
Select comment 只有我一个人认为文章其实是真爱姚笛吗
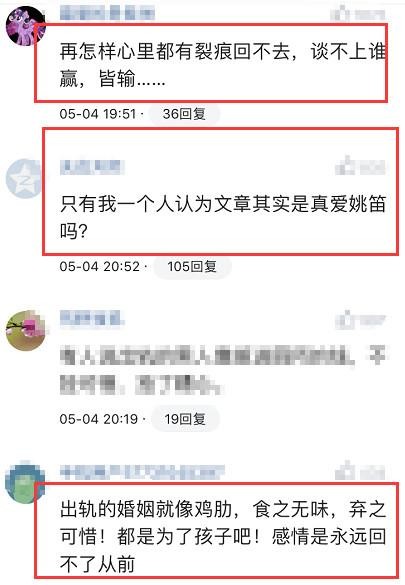coord(222,217)
